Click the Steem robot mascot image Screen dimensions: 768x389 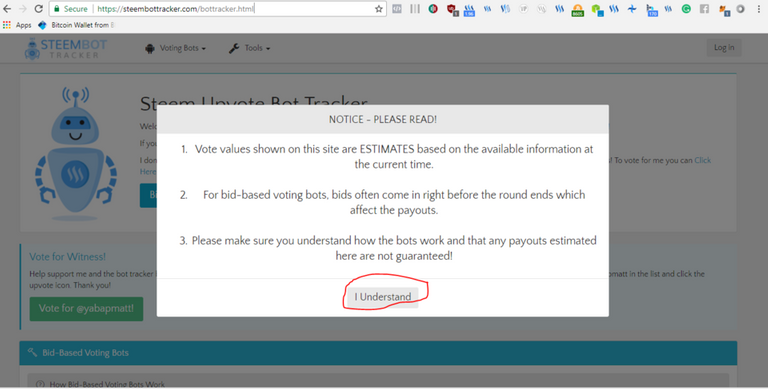coord(75,153)
